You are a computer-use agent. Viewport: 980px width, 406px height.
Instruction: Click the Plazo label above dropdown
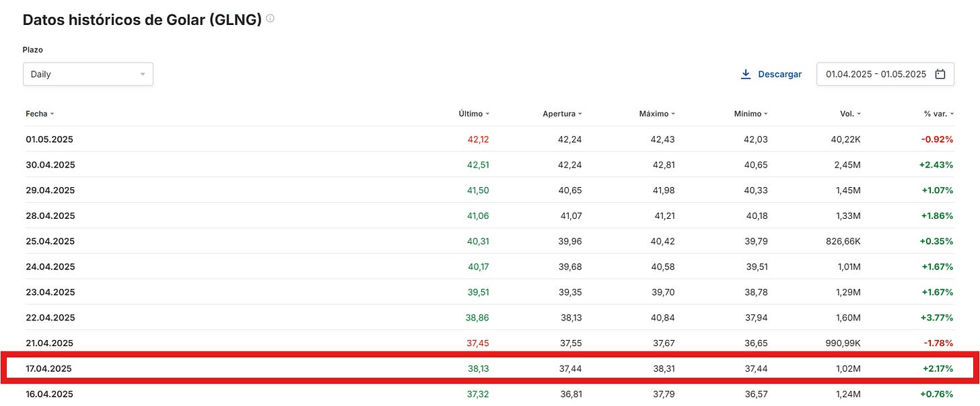[x=32, y=50]
